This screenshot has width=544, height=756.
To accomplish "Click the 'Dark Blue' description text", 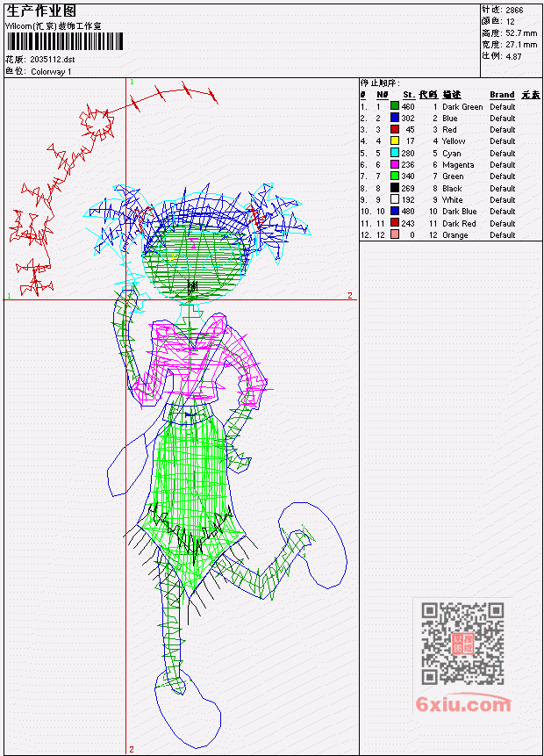I will pyautogui.click(x=460, y=212).
